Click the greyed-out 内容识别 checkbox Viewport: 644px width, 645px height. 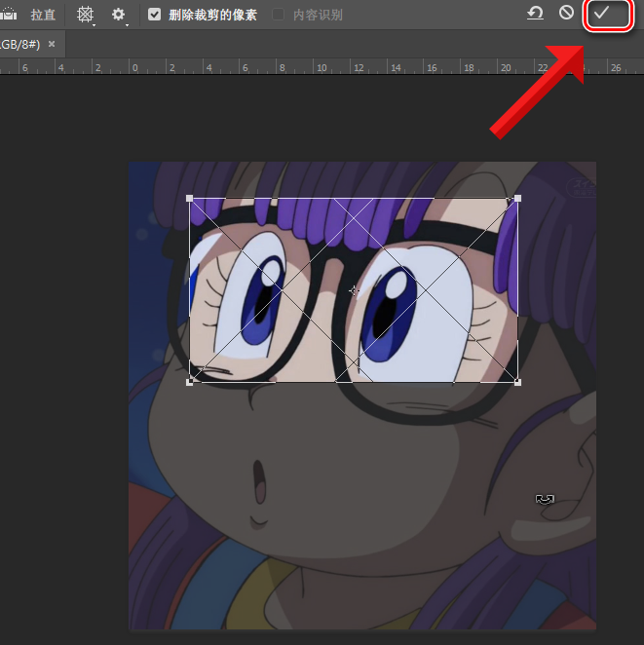pyautogui.click(x=279, y=15)
